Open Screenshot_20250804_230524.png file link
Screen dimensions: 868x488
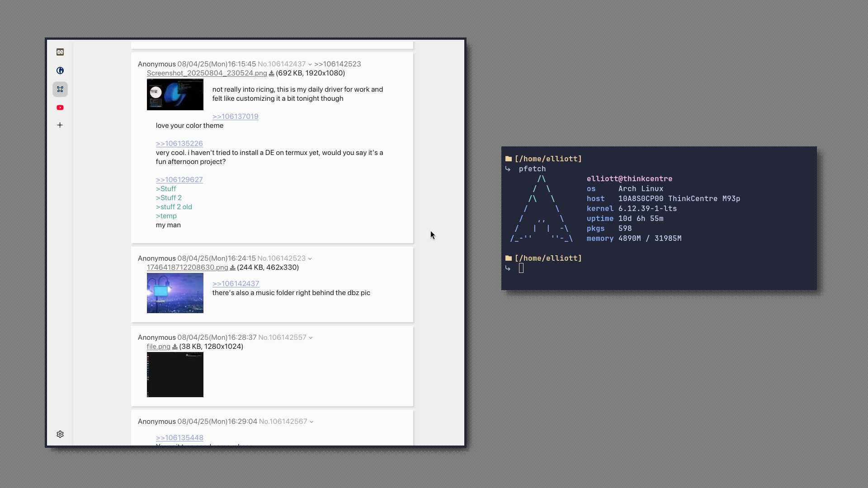[x=207, y=73]
